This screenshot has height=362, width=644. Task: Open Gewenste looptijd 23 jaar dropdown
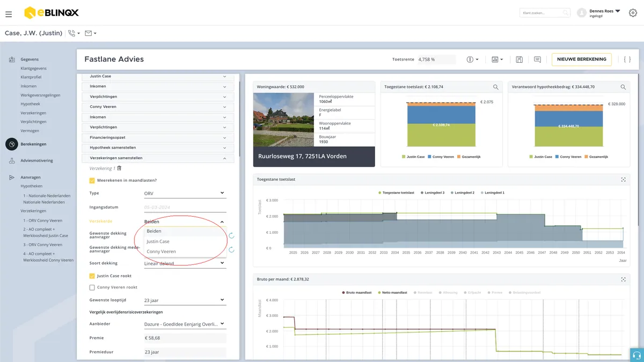(185, 300)
